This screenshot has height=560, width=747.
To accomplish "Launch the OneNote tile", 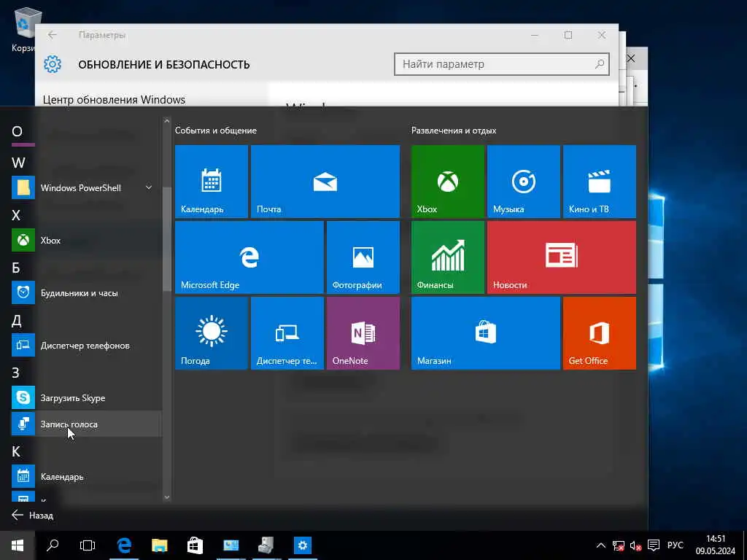I will (363, 332).
